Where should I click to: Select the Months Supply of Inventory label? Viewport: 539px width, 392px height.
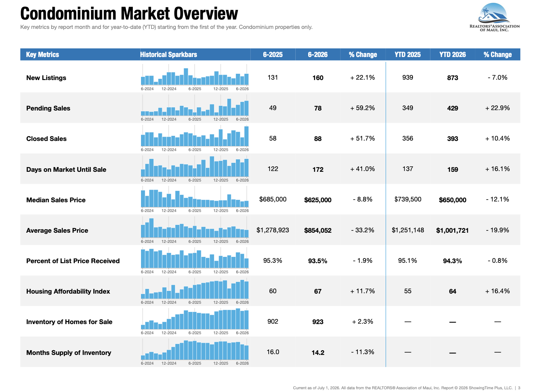click(x=69, y=353)
